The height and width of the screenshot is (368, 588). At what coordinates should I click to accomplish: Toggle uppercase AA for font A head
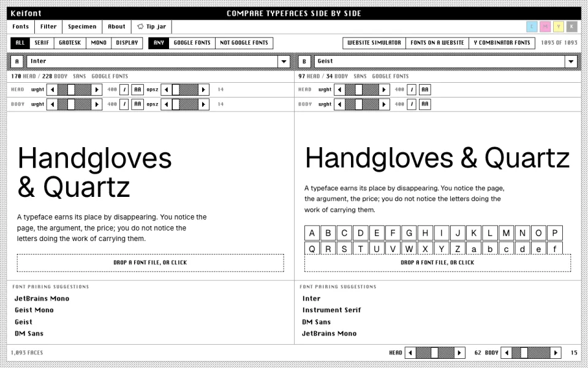click(x=138, y=90)
